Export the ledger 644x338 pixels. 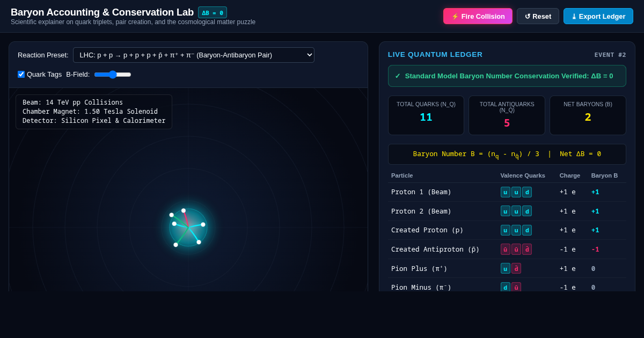(598, 16)
